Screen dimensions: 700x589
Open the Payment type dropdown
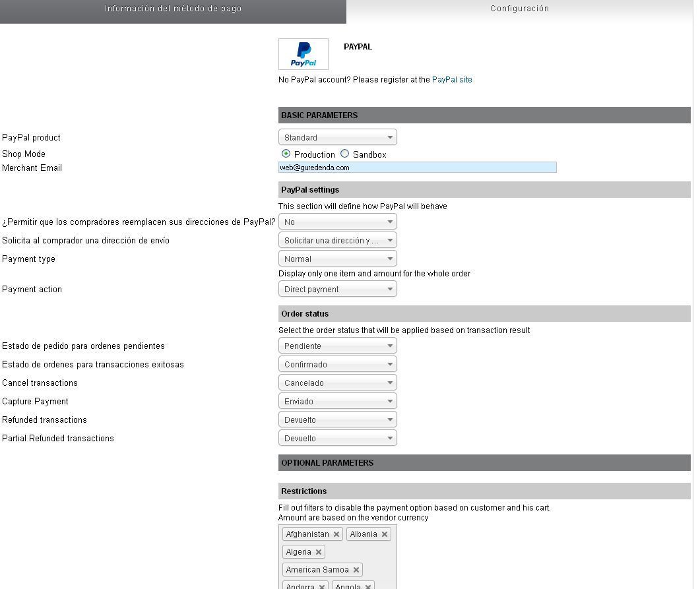(338, 259)
